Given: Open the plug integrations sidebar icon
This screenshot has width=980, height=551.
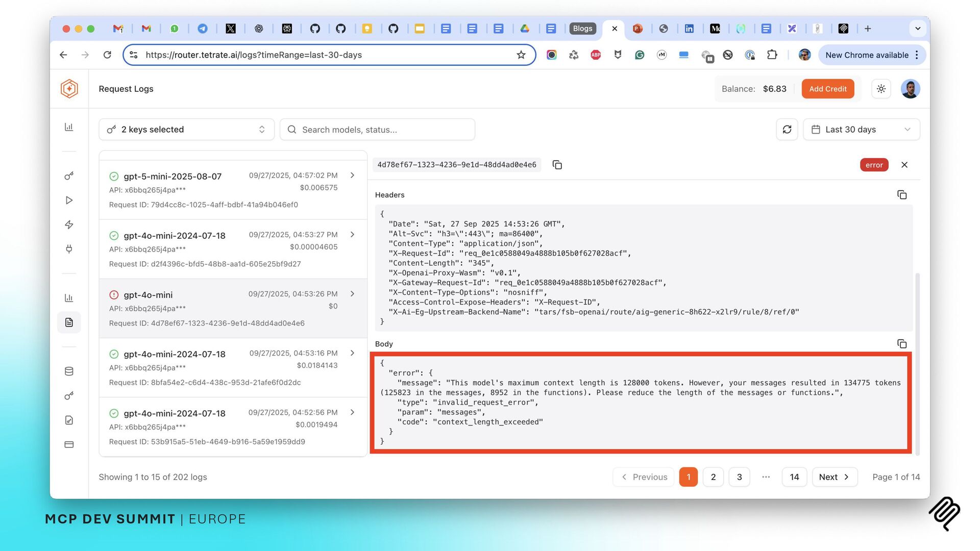Looking at the screenshot, I should [x=69, y=249].
